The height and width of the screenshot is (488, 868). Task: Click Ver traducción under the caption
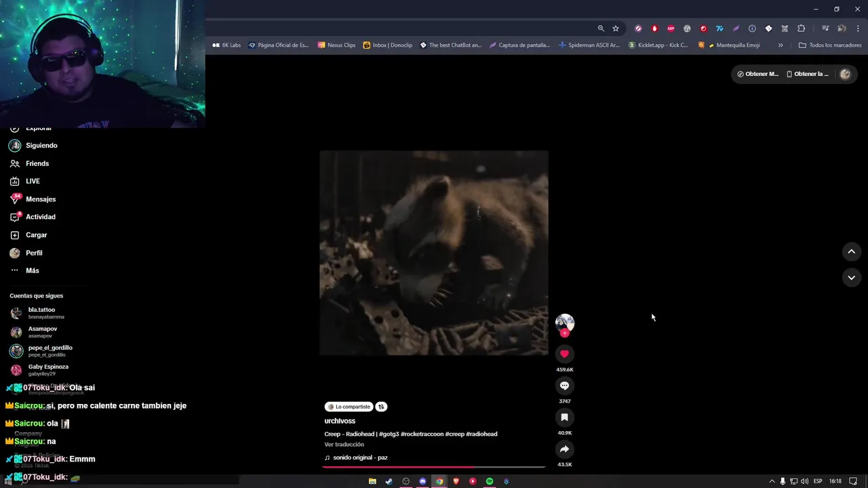(344, 445)
